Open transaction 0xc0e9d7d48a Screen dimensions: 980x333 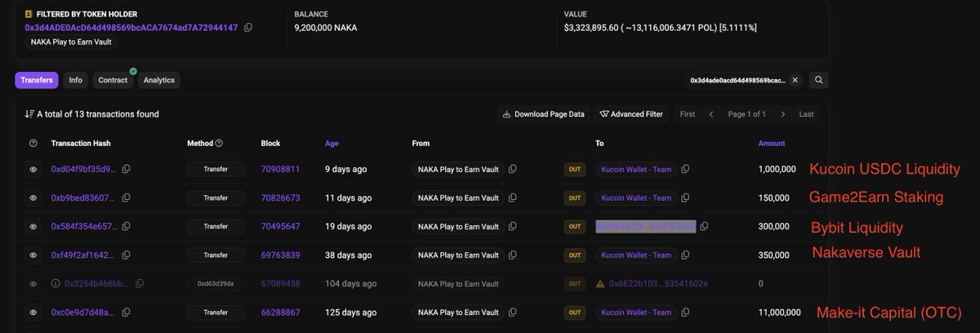pyautogui.click(x=84, y=312)
